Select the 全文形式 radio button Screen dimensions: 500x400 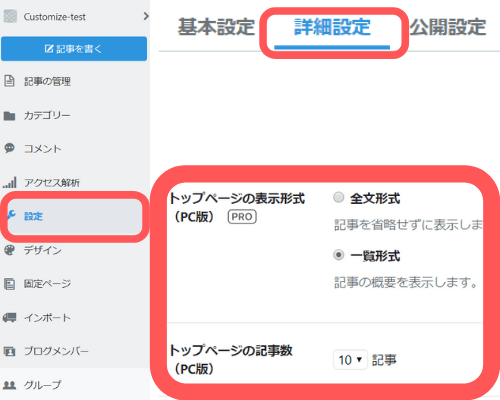point(339,197)
